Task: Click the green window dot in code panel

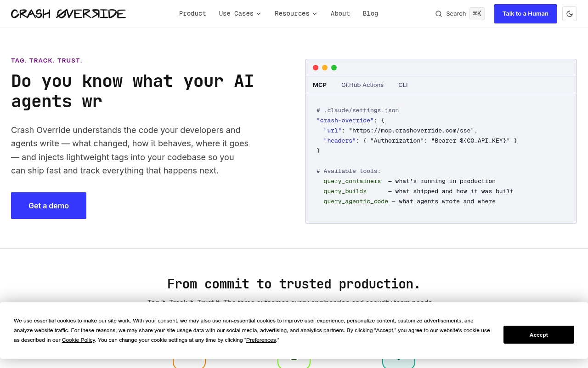Action: 334,68
